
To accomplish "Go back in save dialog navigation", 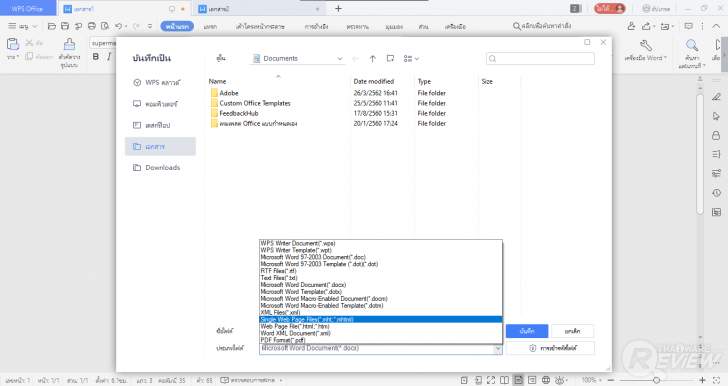I will pos(356,59).
